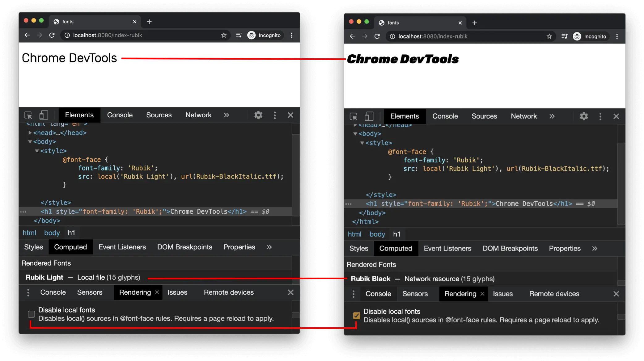Click address bar in left browser window
Image resolution: width=644 pixels, height=361 pixels.
click(145, 35)
